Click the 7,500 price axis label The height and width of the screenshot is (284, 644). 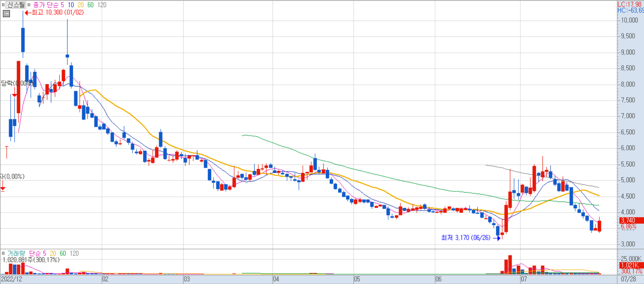628,100
